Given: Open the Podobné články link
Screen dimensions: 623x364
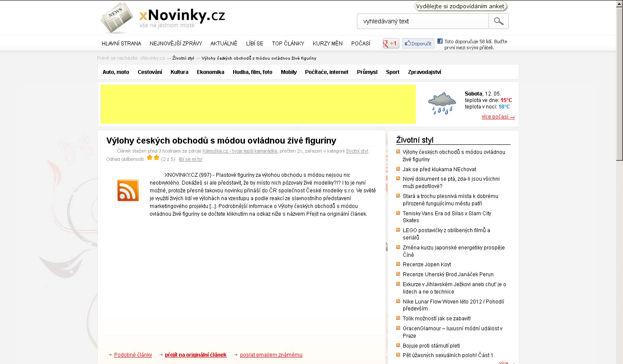Looking at the screenshot, I should tap(133, 355).
